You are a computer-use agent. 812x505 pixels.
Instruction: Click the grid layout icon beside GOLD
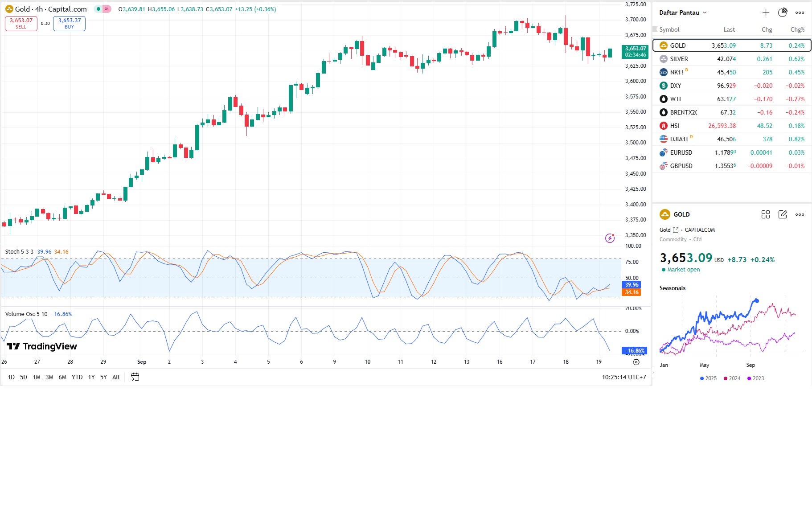[766, 214]
